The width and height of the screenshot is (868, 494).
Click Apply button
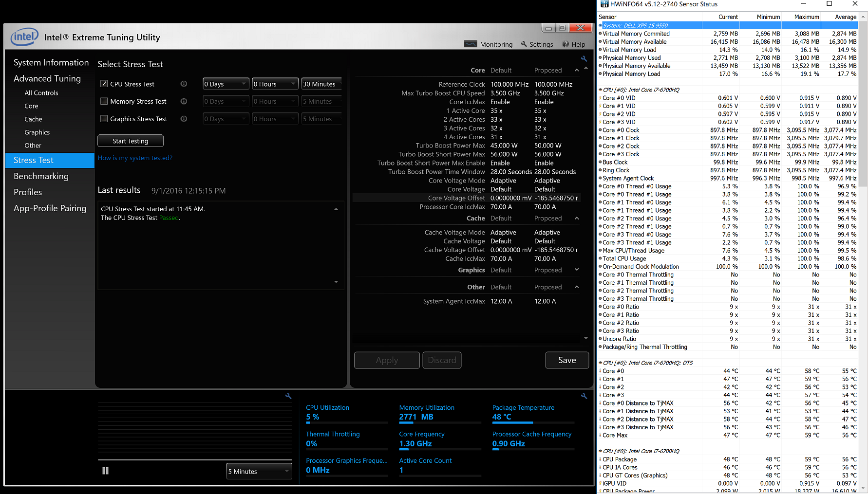pyautogui.click(x=387, y=360)
